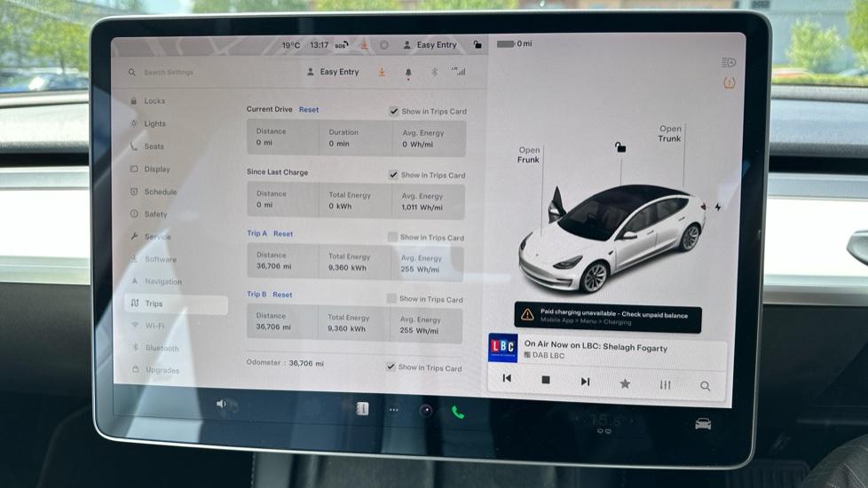Open media search magnifier icon
Screen dimensions: 868x488
coord(706,386)
